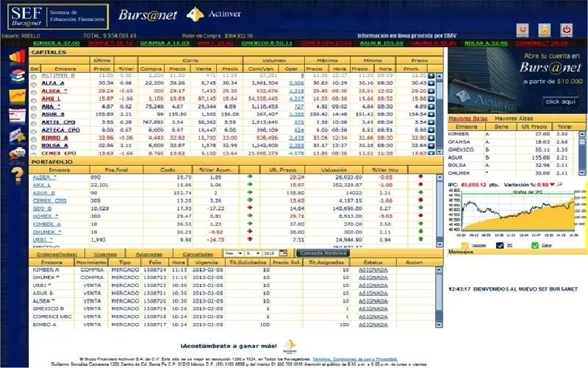Click the Consulta histórica button

tap(323, 253)
